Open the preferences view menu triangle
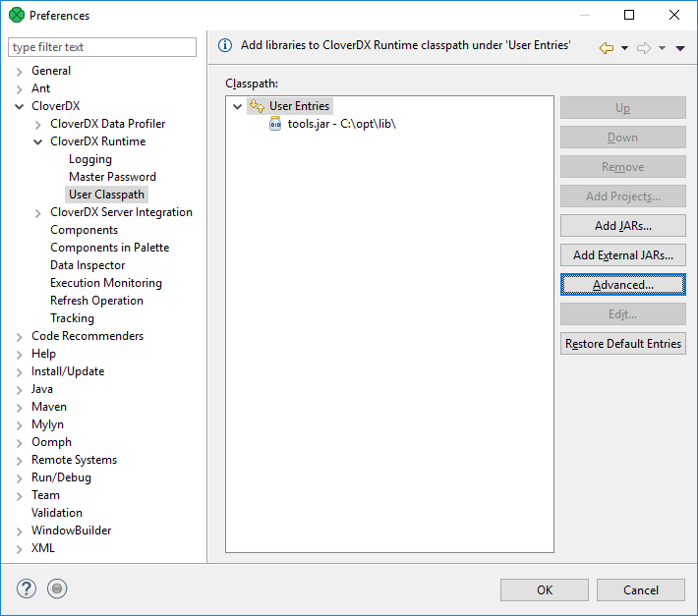698x616 pixels. 679,48
